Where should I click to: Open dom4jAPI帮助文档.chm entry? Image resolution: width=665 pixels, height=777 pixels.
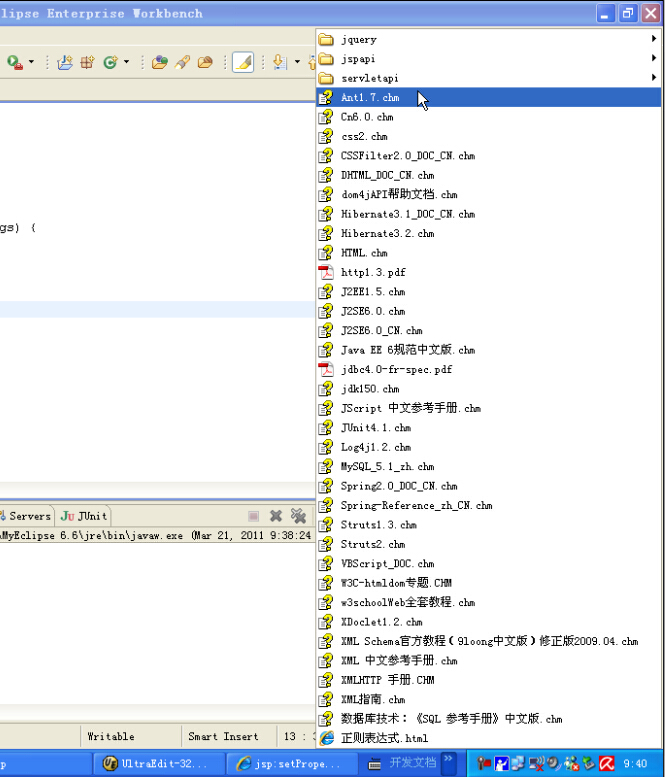pos(489,194)
